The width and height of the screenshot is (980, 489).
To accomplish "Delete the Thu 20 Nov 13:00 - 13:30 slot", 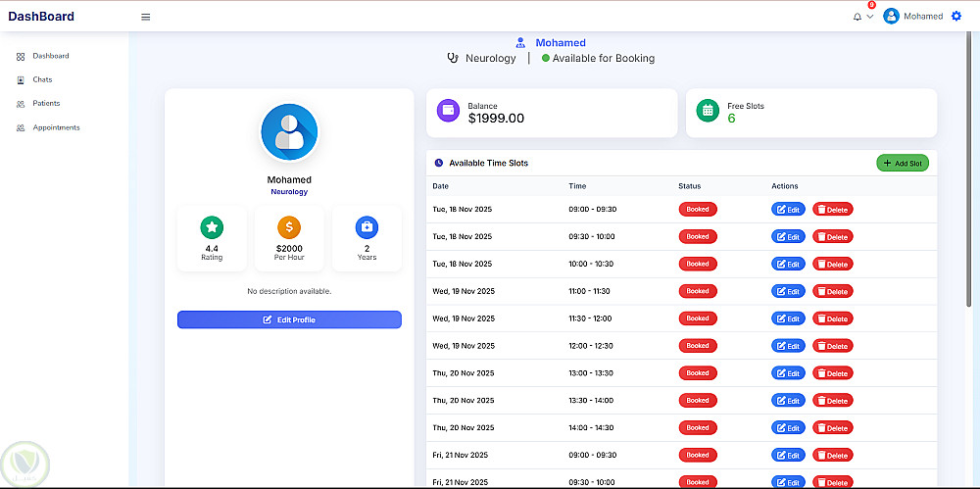I will click(832, 373).
